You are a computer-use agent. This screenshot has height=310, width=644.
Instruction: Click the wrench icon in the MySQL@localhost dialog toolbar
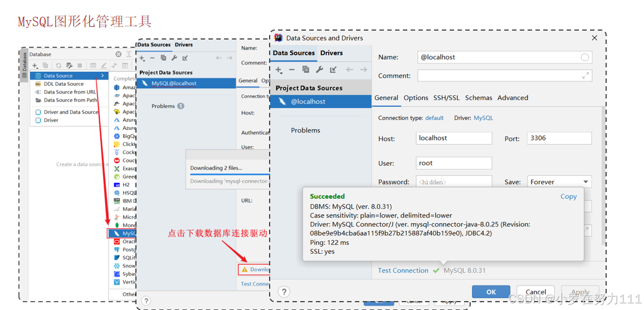174,58
